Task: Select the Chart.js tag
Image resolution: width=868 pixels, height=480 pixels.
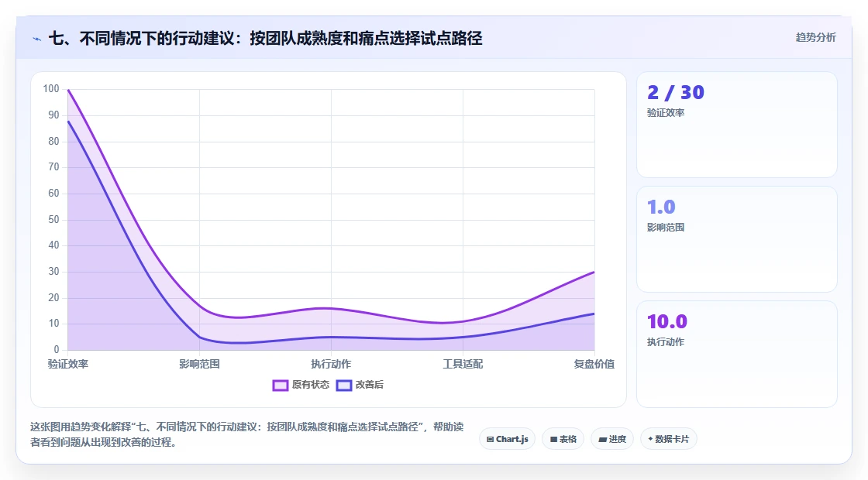Action: pos(507,439)
